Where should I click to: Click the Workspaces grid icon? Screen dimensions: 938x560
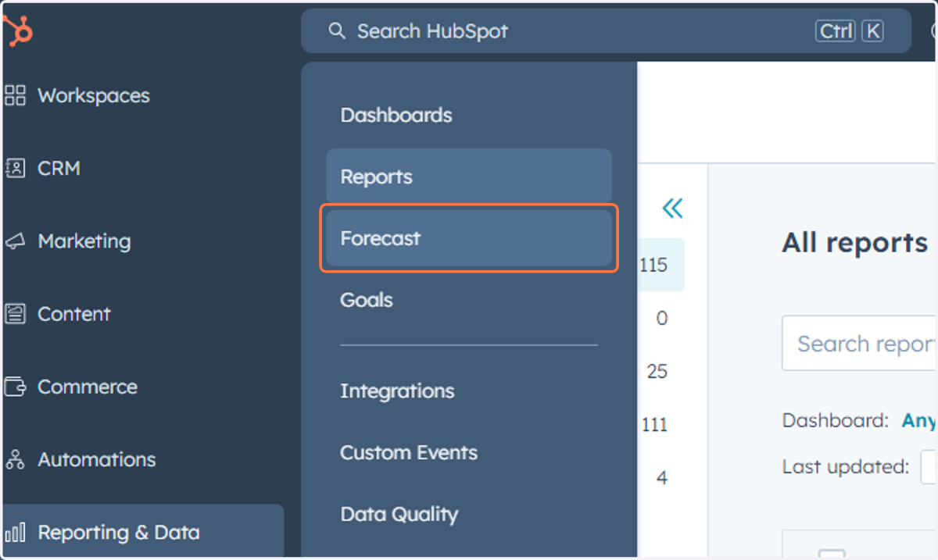click(x=15, y=95)
